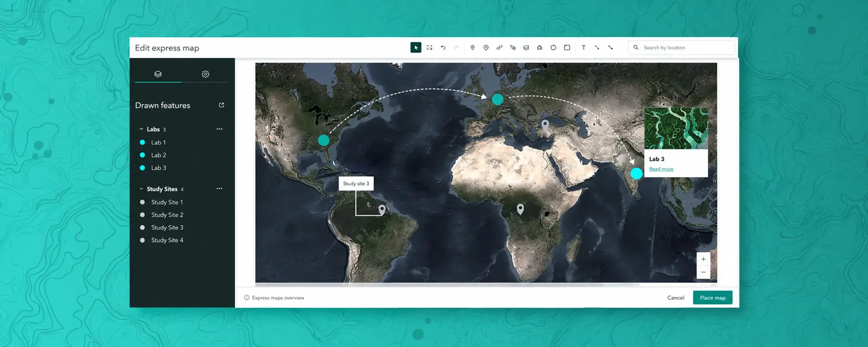Select the stacked-layers tool in the toolbar
Viewport: 868px width, 347px height.
click(526, 48)
